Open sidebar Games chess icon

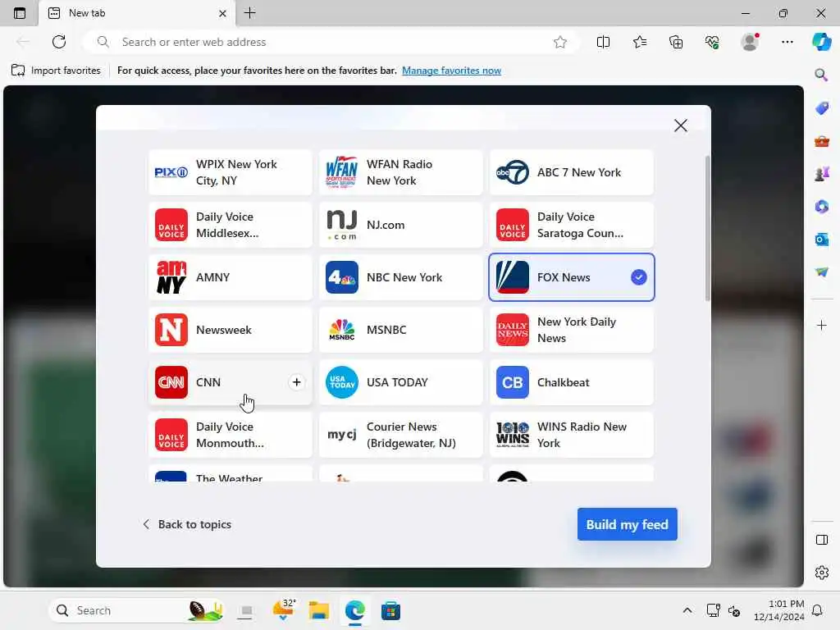coord(821,174)
